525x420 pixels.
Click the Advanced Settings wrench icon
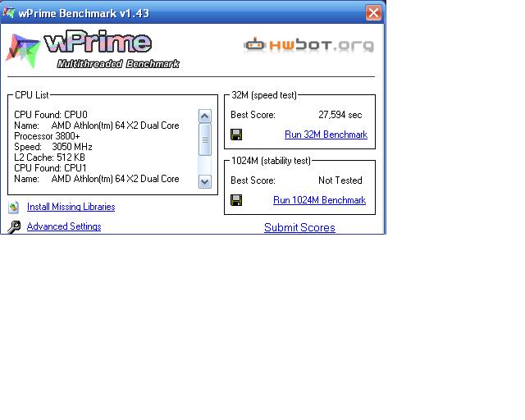(x=14, y=227)
